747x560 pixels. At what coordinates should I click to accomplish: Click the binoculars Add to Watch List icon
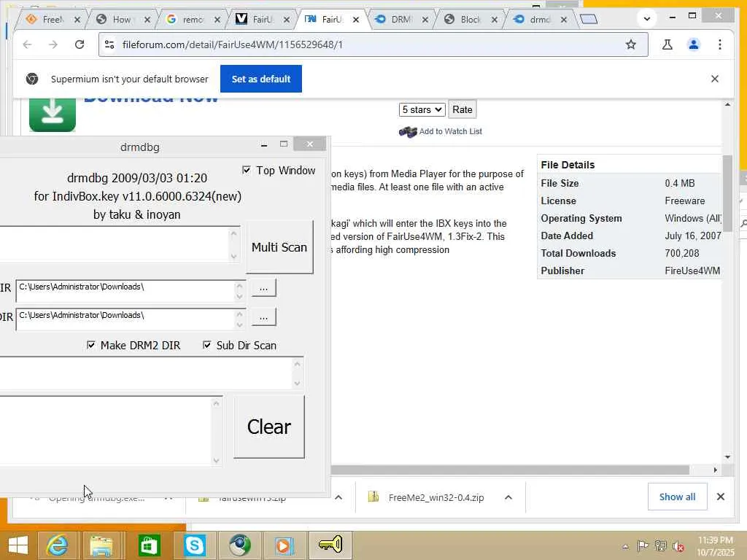408,131
